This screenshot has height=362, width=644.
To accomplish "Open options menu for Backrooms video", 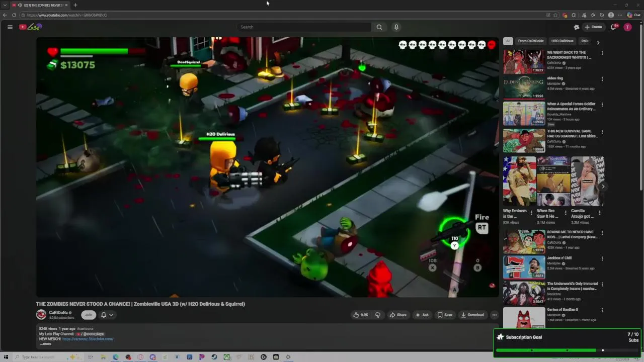I will coord(602,53).
